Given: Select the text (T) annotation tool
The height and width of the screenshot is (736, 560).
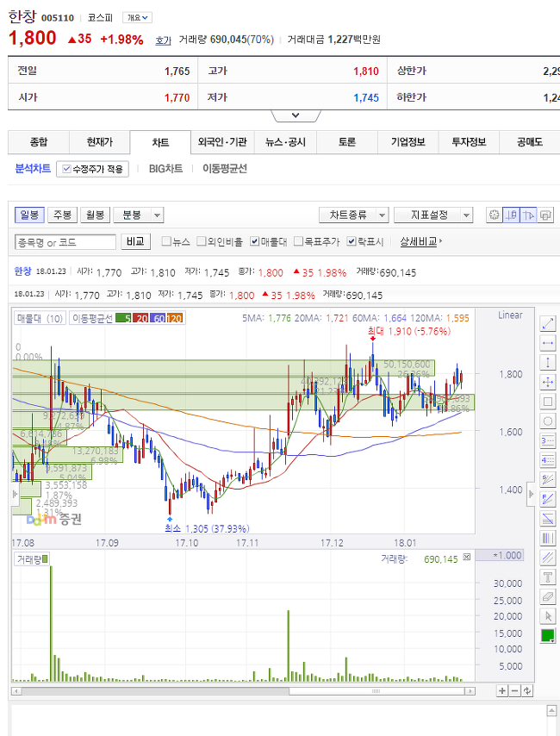Looking at the screenshot, I should (548, 577).
